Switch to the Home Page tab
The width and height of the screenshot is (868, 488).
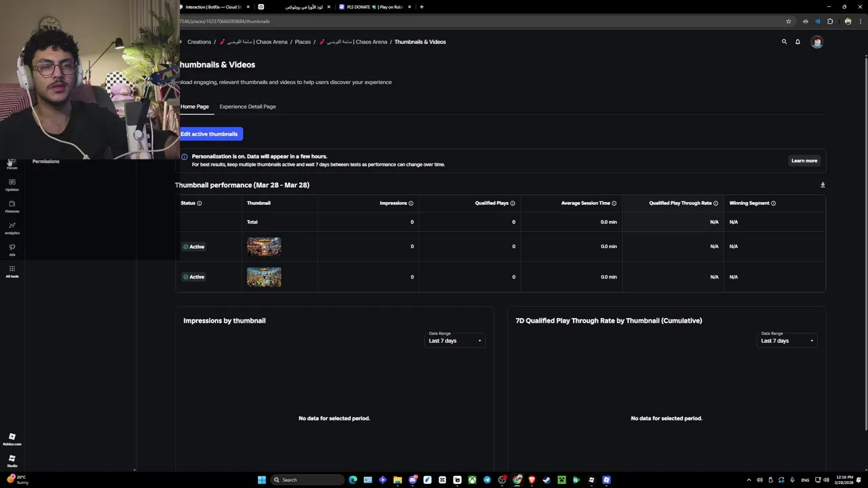click(x=195, y=106)
